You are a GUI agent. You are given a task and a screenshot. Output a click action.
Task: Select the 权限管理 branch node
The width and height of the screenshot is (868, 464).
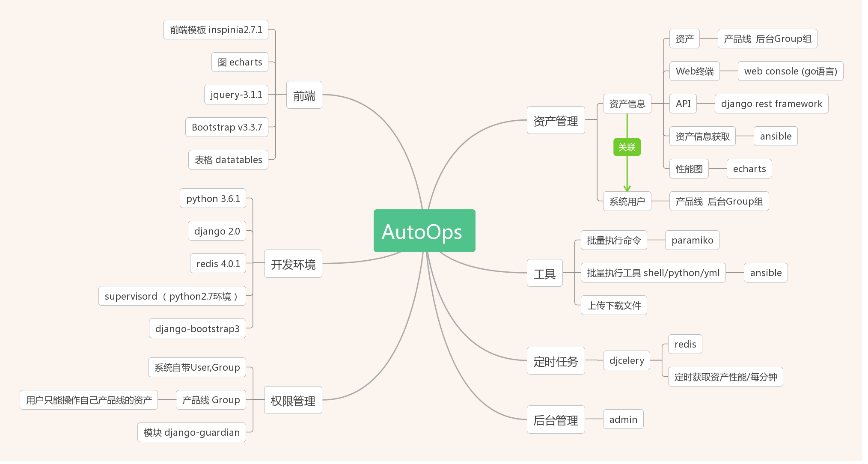pyautogui.click(x=293, y=400)
